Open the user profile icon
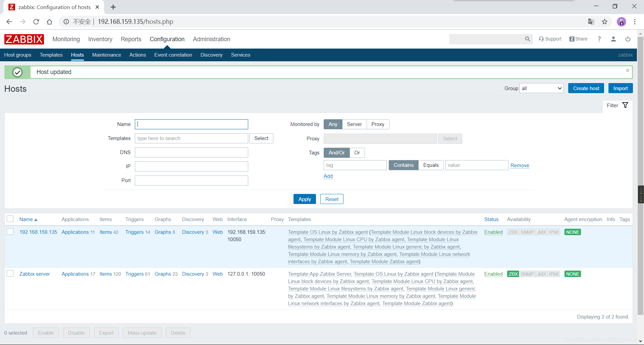Screen dimensions: 644x345 [x=613, y=39]
